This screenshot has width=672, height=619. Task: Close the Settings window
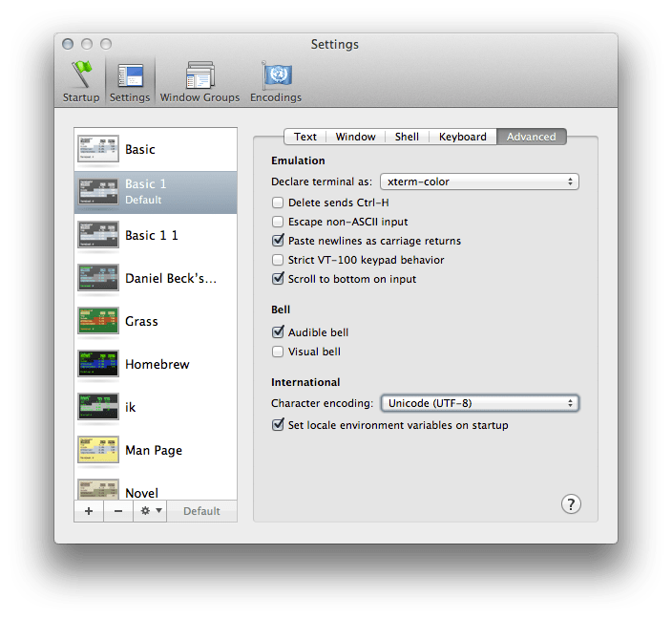click(x=68, y=44)
